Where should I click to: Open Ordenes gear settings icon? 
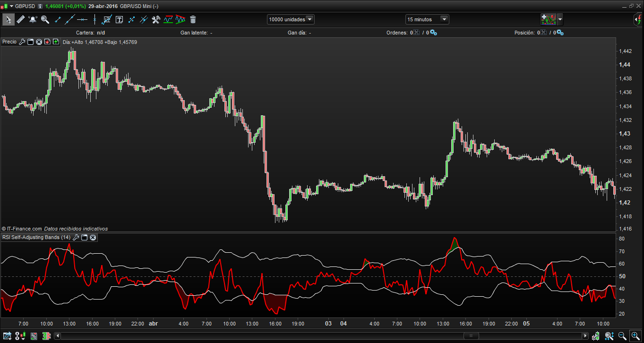[x=433, y=33]
